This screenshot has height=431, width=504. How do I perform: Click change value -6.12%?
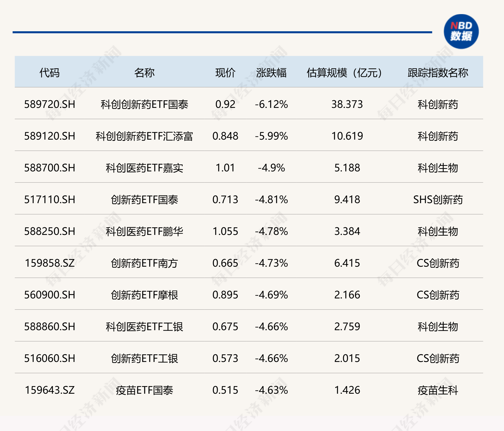click(x=271, y=104)
